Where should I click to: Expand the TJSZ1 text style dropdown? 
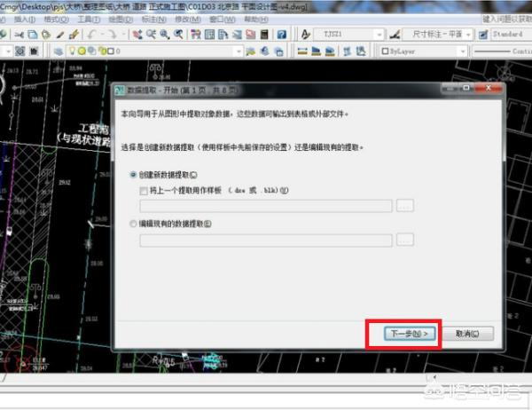click(x=381, y=35)
